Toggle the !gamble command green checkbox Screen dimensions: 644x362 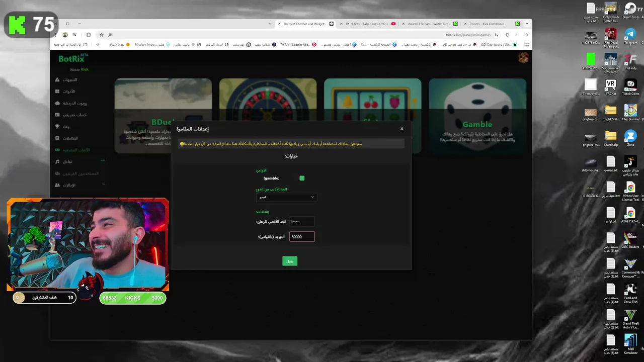[x=302, y=178]
